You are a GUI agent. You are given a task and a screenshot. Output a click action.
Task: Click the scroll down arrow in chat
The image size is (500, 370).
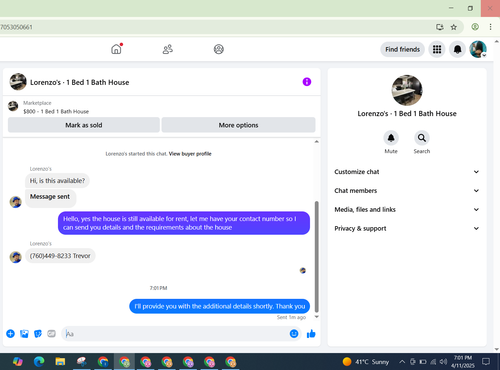[x=316, y=317]
